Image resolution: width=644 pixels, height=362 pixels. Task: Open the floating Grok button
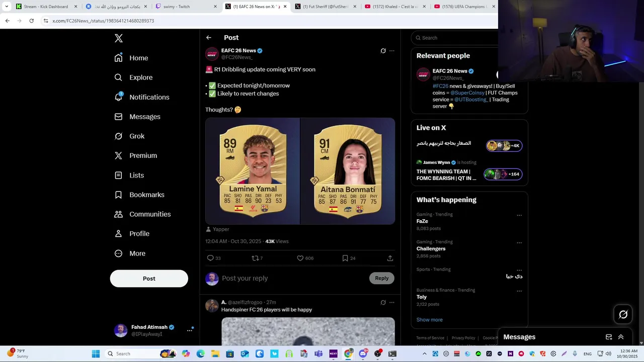click(x=623, y=314)
